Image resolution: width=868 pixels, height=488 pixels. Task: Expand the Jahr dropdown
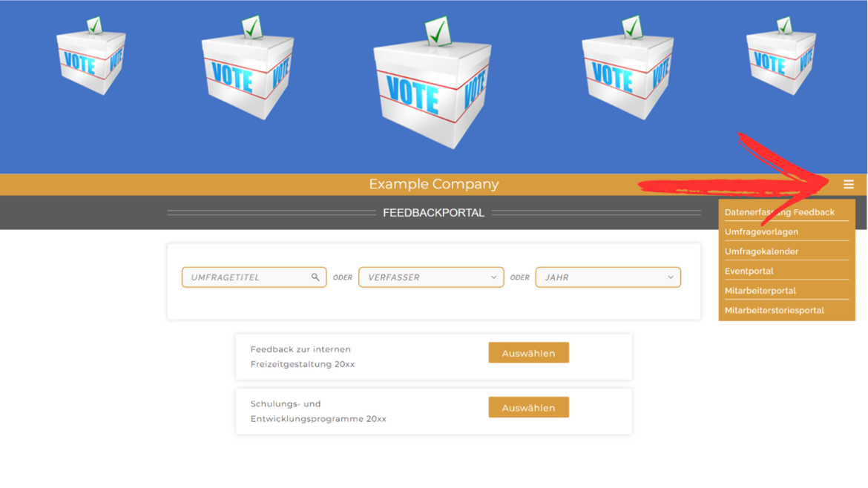point(608,277)
